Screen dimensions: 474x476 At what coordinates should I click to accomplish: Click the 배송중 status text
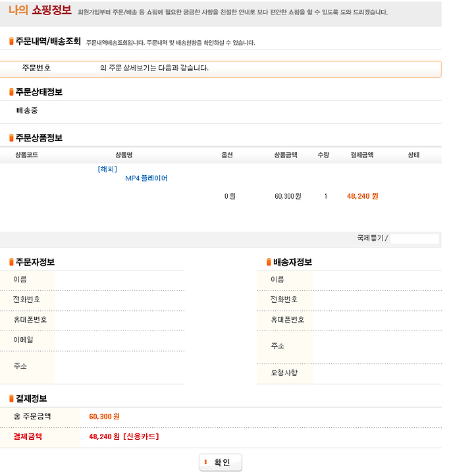27,111
